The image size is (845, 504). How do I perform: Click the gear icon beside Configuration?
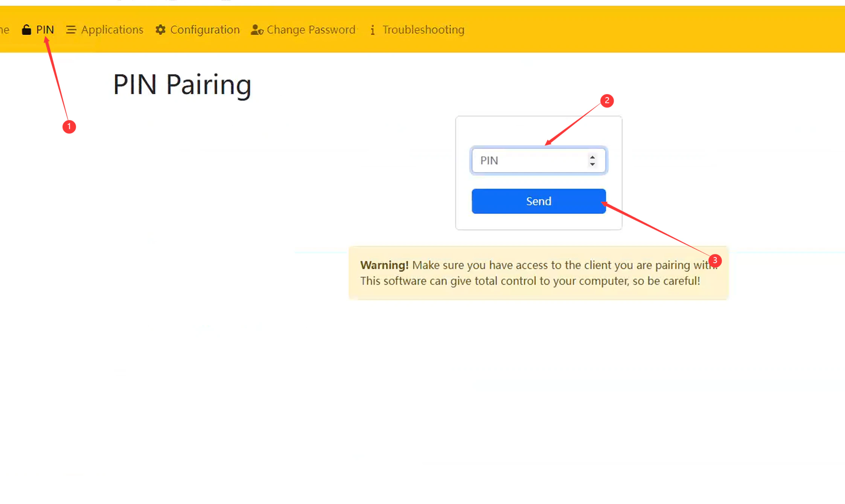[161, 29]
